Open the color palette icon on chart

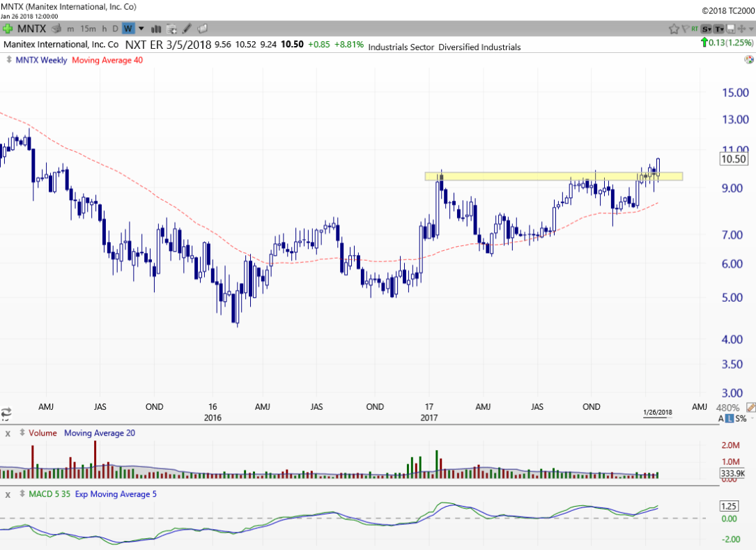click(748, 60)
